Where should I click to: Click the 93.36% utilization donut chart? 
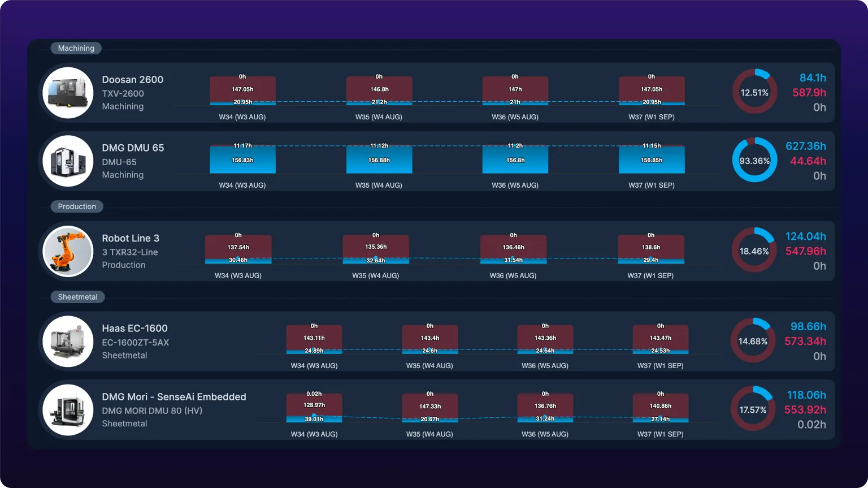[x=755, y=160]
